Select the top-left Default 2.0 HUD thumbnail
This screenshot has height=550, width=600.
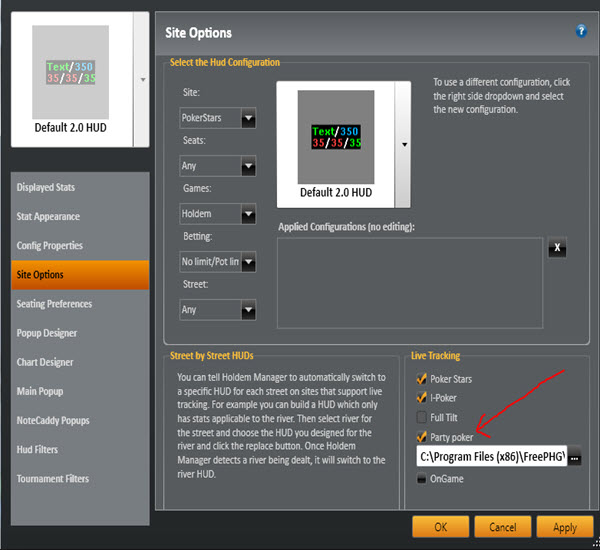(70, 80)
